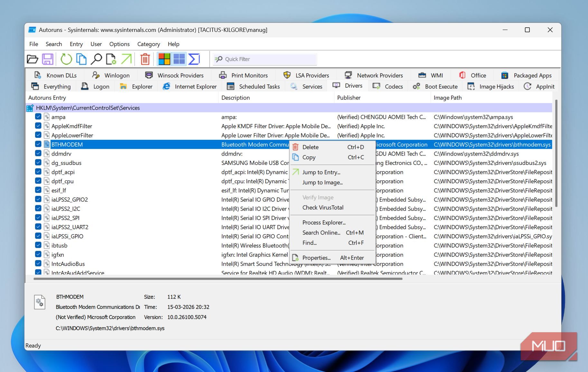The width and height of the screenshot is (588, 372).
Task: Disable the dg_ssudbus entry checkbox
Action: point(38,162)
